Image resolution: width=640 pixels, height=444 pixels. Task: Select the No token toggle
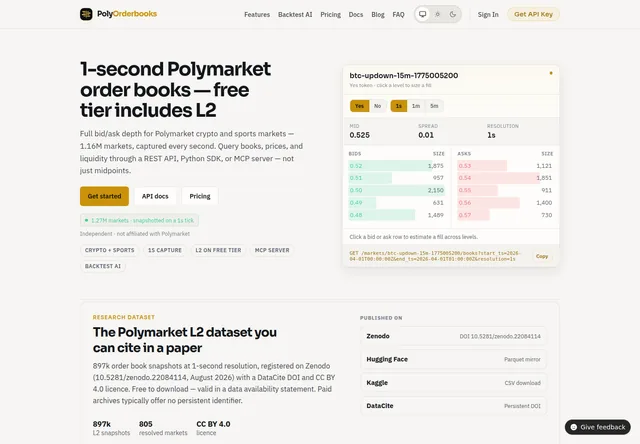point(378,106)
